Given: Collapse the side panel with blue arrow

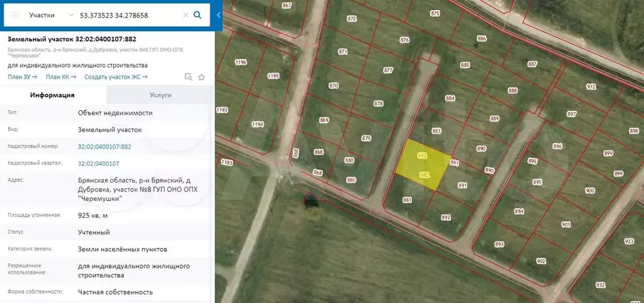Looking at the screenshot, I should [218, 15].
